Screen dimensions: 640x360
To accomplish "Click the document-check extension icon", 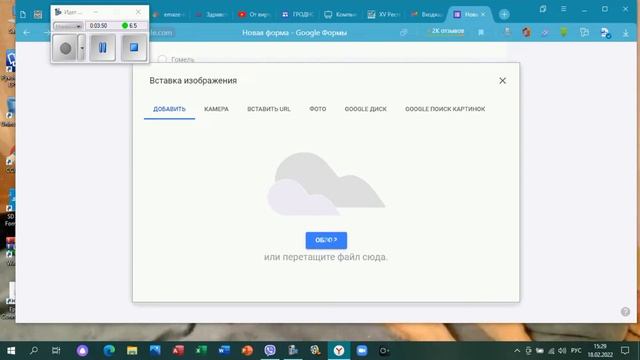I will click(605, 33).
